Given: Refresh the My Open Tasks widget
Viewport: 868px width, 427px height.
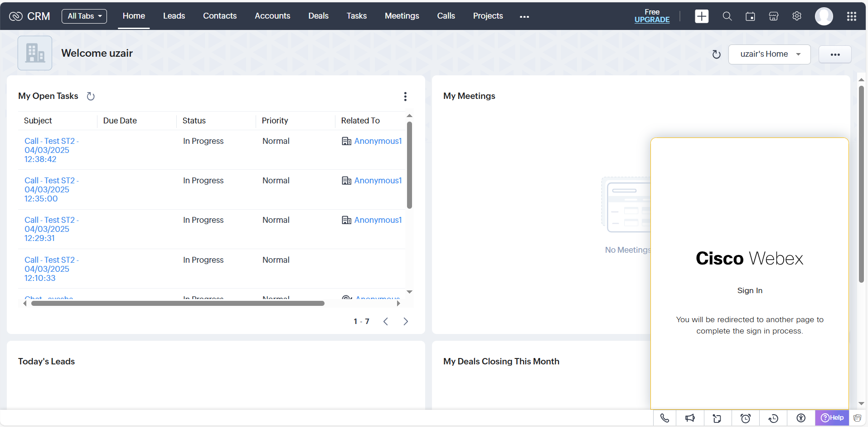Looking at the screenshot, I should point(91,96).
